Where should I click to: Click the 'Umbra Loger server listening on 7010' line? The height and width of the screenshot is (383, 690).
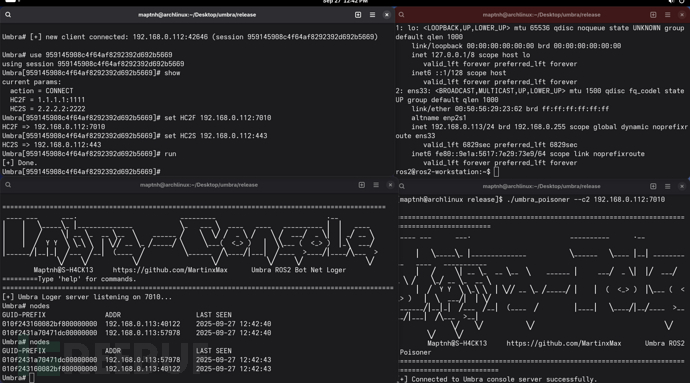pyautogui.click(x=87, y=297)
